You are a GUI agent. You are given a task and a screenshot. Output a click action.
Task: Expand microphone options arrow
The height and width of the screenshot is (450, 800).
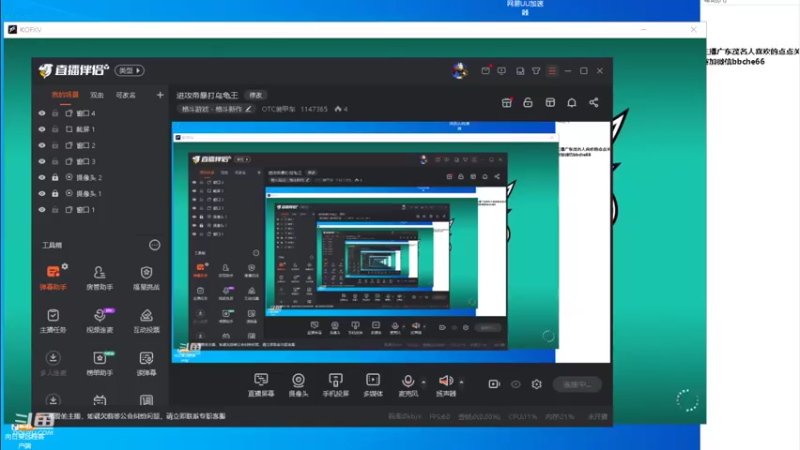[x=423, y=382]
